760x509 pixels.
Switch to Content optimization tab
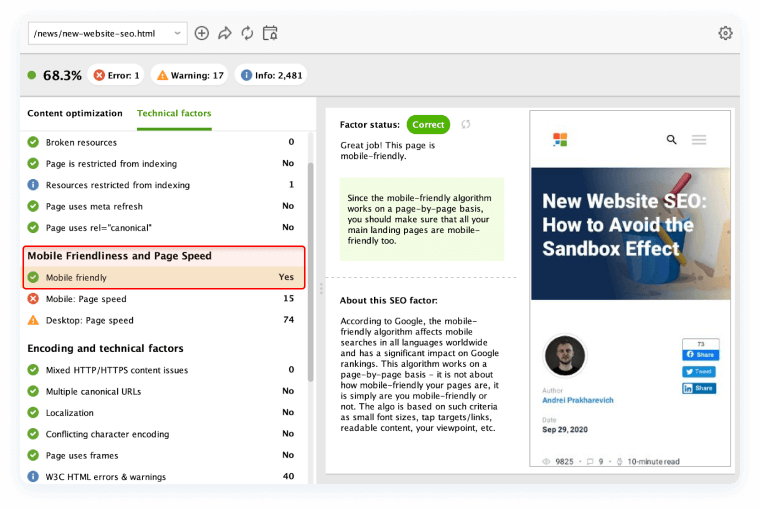click(x=75, y=113)
